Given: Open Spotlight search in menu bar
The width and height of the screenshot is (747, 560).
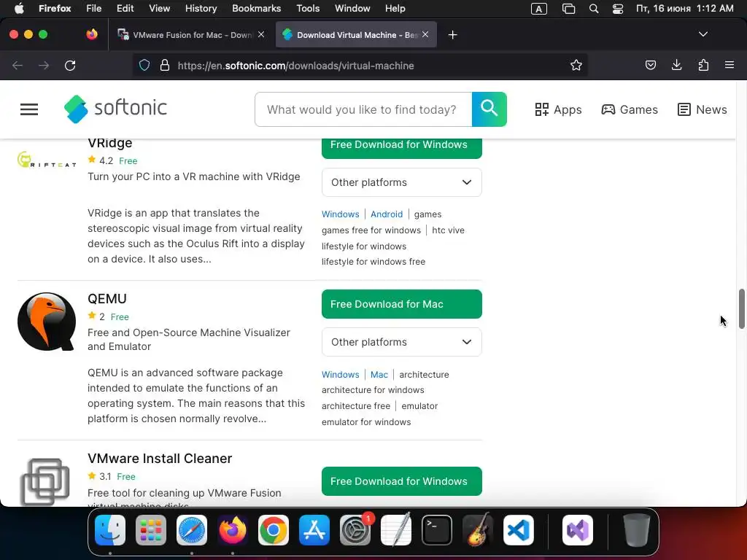Looking at the screenshot, I should (594, 9).
